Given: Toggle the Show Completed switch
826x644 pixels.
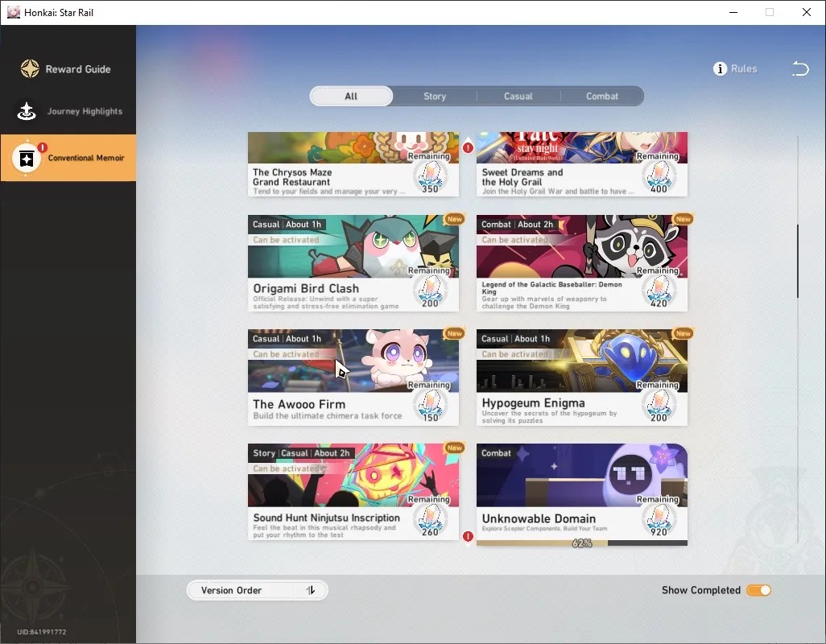Looking at the screenshot, I should point(758,590).
